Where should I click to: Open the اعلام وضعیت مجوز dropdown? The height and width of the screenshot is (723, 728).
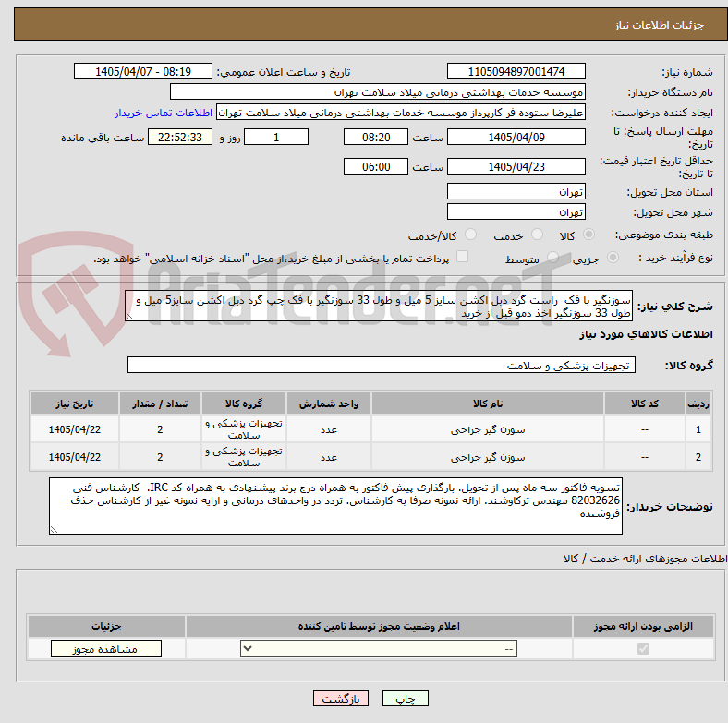tap(379, 648)
